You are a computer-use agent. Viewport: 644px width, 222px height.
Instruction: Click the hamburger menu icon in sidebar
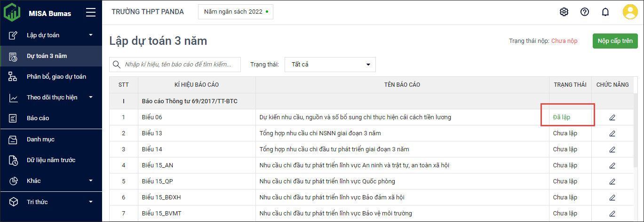coord(91,13)
